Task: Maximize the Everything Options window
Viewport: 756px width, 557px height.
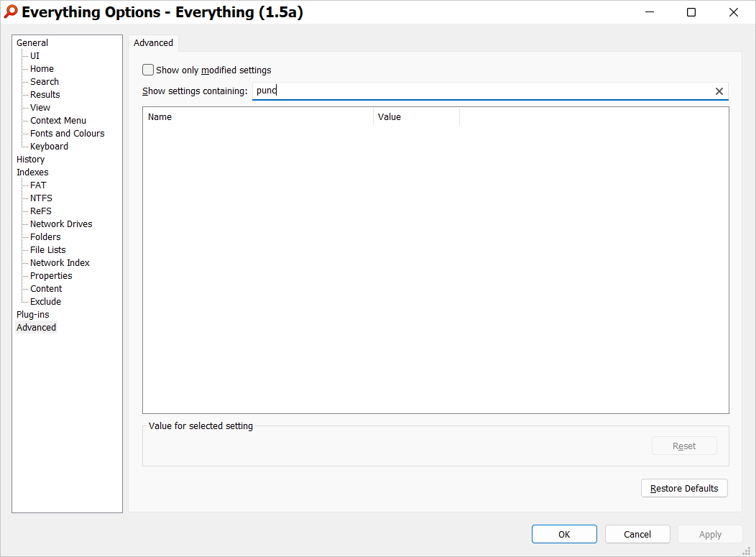Action: click(x=691, y=12)
